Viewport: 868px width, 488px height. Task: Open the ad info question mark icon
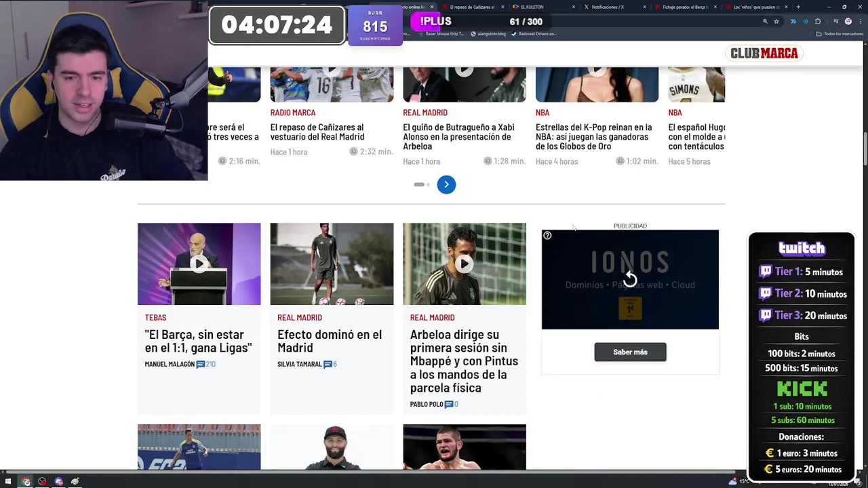(547, 235)
